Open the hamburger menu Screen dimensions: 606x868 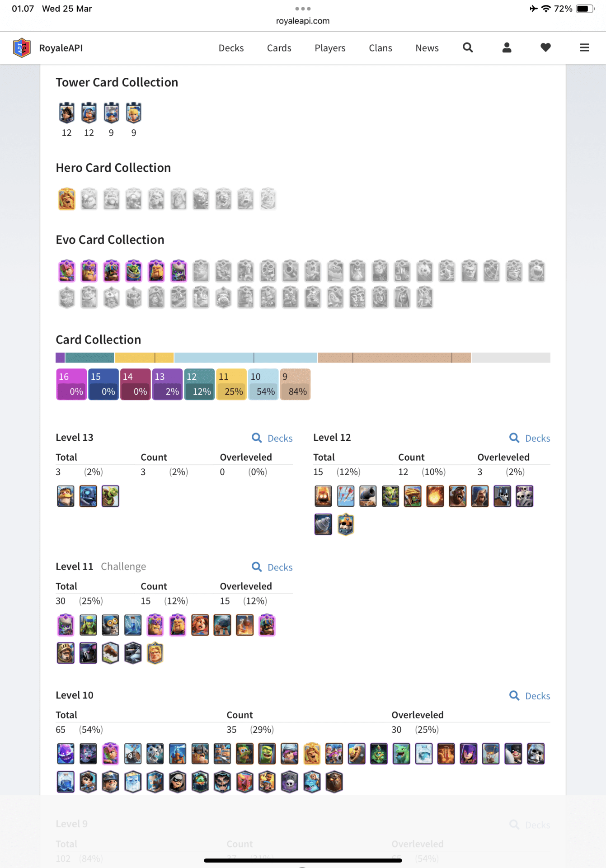click(x=584, y=47)
